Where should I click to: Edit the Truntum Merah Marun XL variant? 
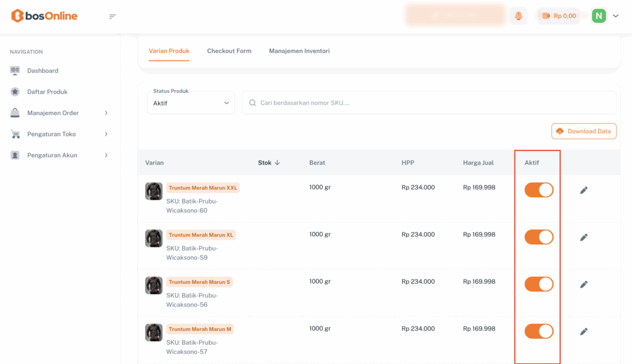[x=584, y=238]
